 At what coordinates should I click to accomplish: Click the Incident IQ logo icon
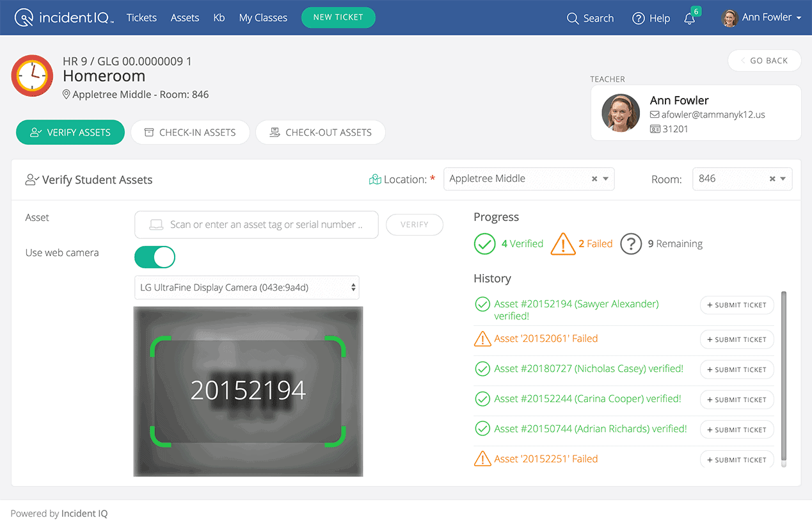coord(24,18)
